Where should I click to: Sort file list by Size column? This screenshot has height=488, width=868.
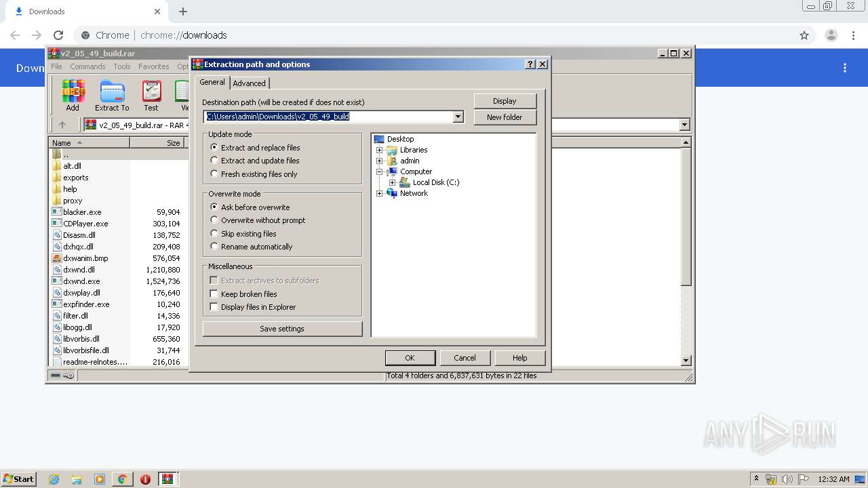click(157, 142)
